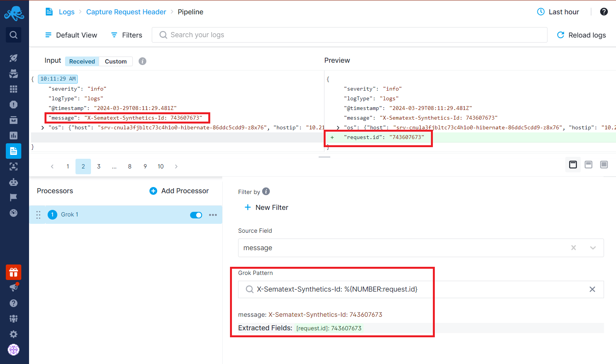Open the red gift icon
Screen dimensions: 616x364
point(14,272)
